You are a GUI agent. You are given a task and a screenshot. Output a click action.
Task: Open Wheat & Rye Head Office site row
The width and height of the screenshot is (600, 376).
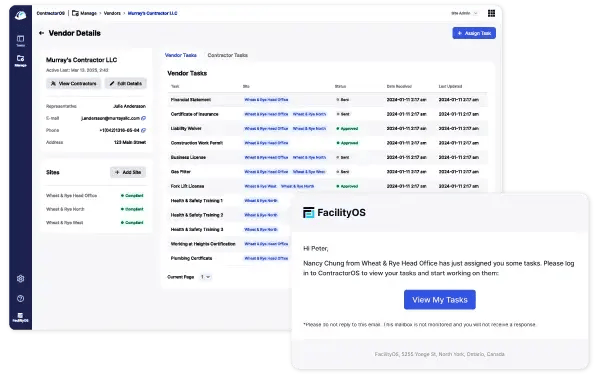coord(95,195)
